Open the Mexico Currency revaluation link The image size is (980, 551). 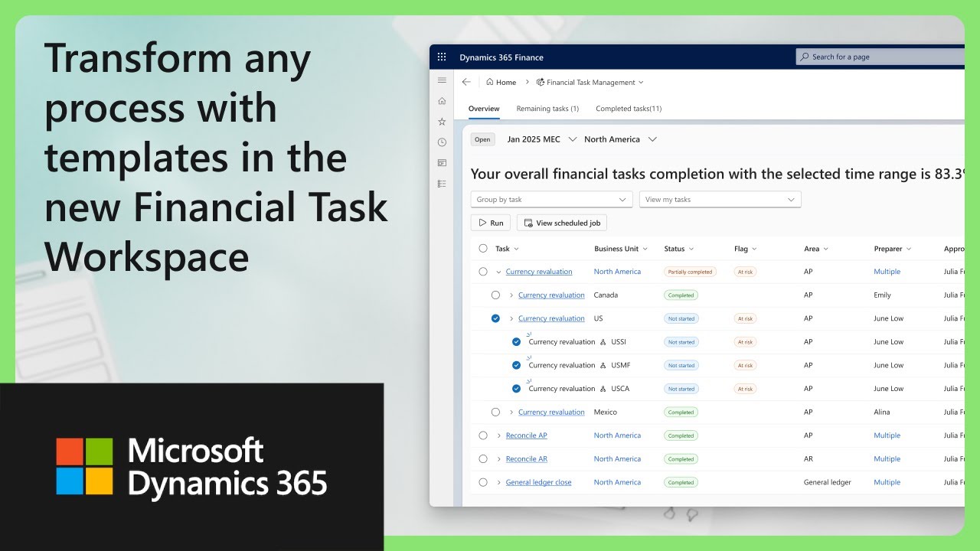click(551, 412)
